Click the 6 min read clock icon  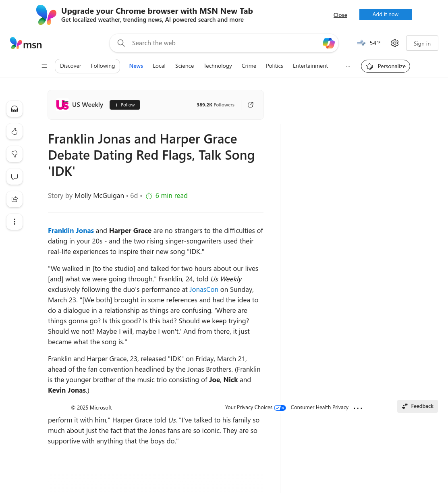point(149,196)
